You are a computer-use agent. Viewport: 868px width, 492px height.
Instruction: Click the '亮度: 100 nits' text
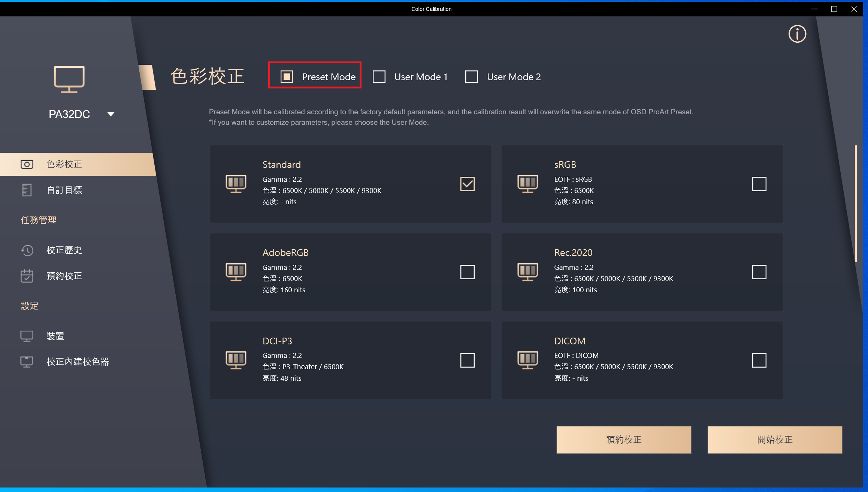pyautogui.click(x=575, y=290)
